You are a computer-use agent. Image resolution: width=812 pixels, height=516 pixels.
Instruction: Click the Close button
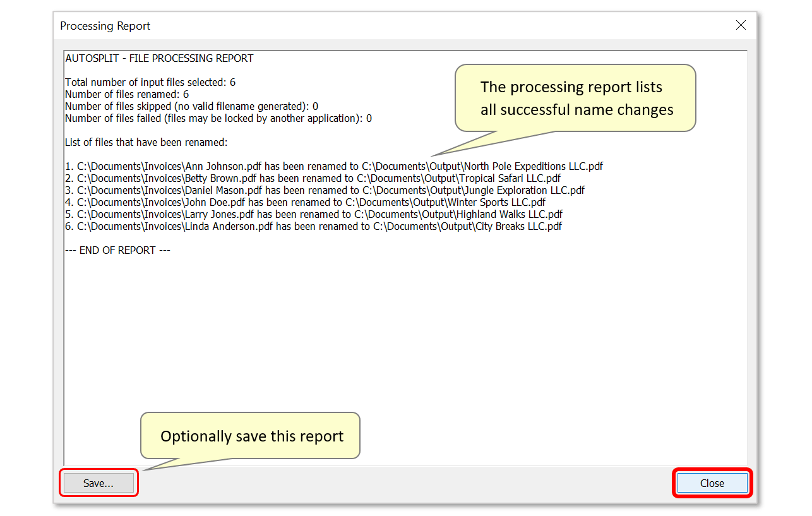tap(712, 483)
